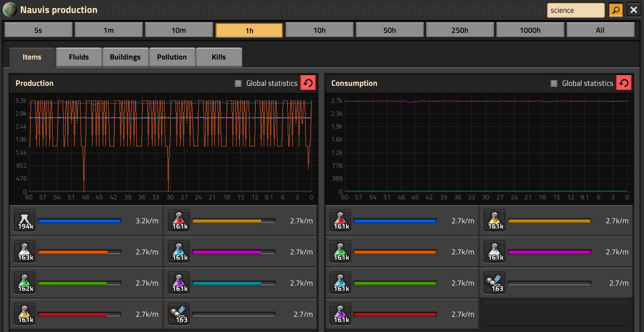
Task: Enable Global statistics for Consumption
Action: 554,83
